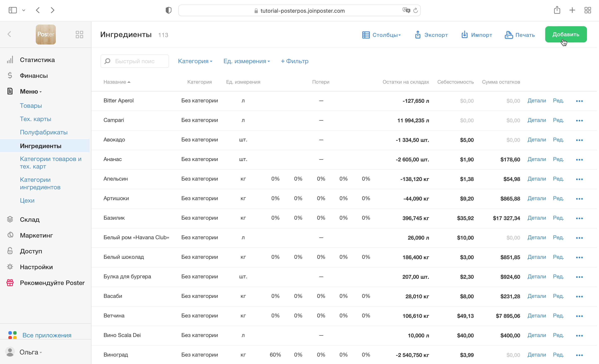Screen dimensions: 599x364
Task: Click the gift icon for Recommend Poster
Action: coord(10,282)
